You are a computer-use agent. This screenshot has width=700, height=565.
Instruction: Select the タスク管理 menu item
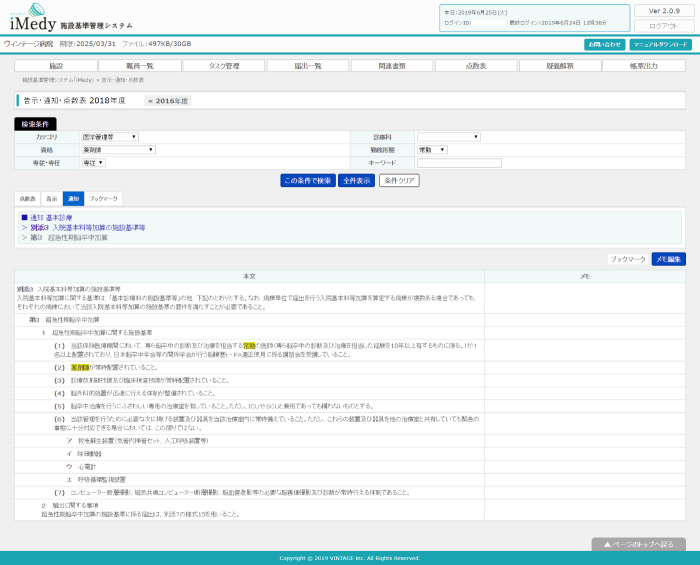[224, 65]
